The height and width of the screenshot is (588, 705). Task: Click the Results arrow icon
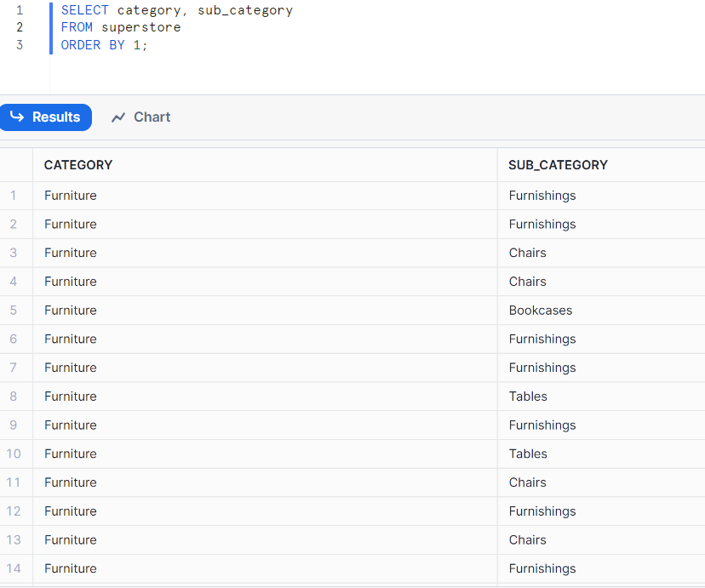click(17, 117)
